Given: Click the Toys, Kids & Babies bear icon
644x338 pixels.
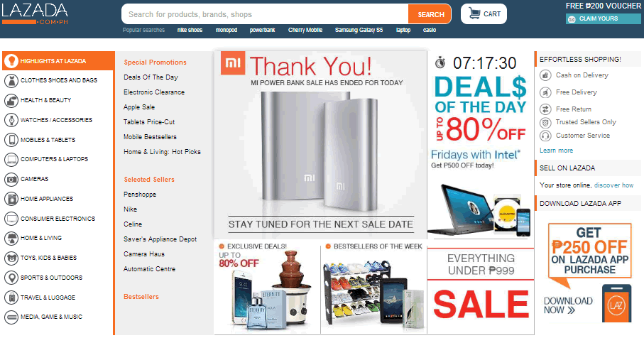Looking at the screenshot, I should (11, 258).
